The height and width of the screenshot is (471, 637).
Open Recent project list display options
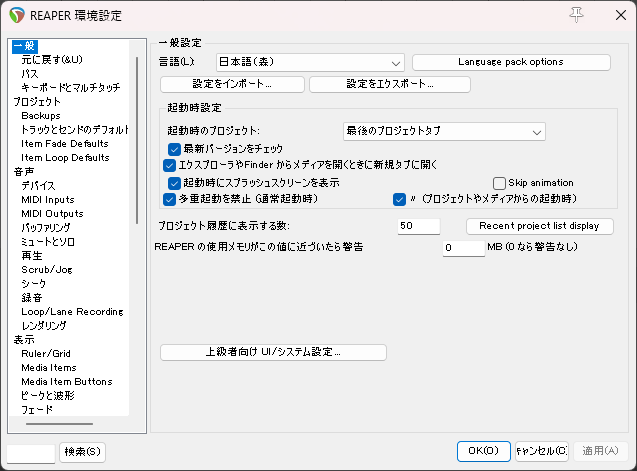click(540, 226)
